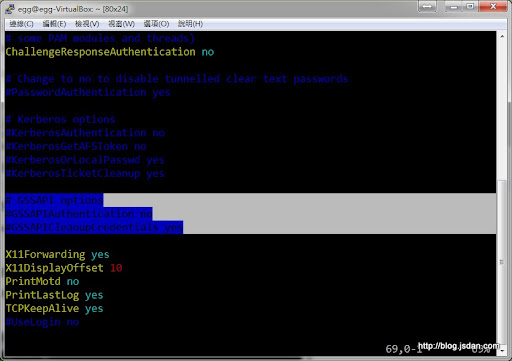The height and width of the screenshot is (361, 512).
Task: Open the 連線(C) menu
Action: tap(21, 24)
